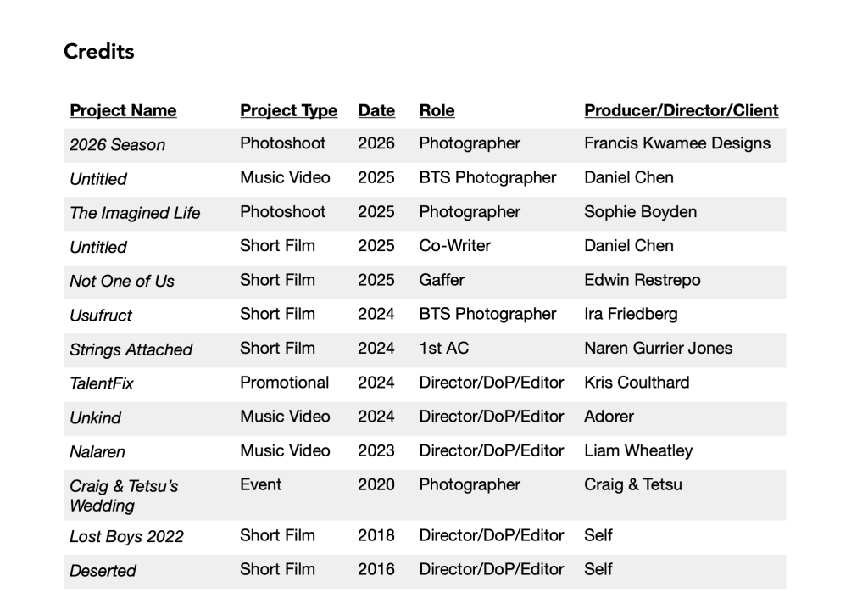The width and height of the screenshot is (868, 615).
Task: Click the Project Name column header
Action: click(123, 110)
